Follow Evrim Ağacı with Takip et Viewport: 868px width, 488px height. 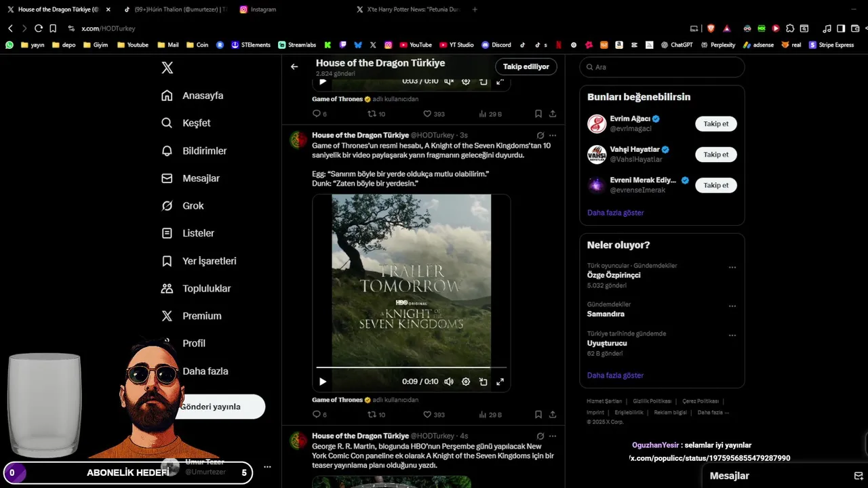[x=716, y=124]
